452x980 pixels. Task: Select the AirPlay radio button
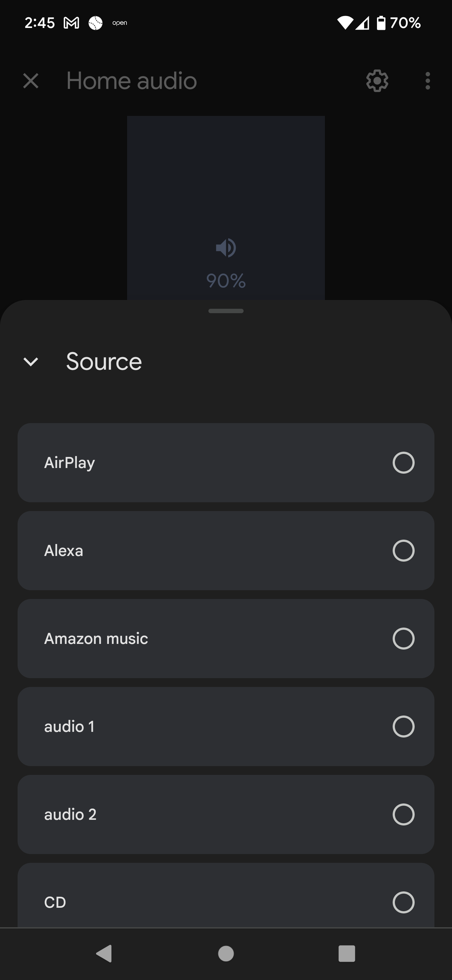point(403,463)
